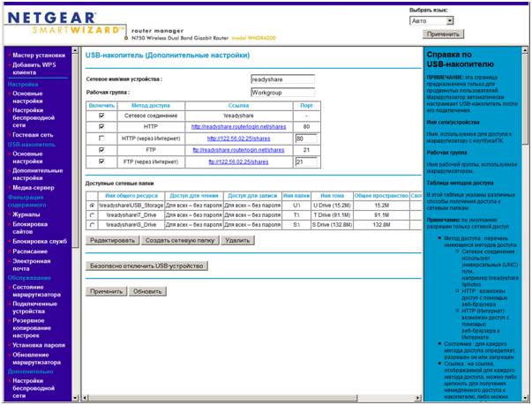Click the network name field containing readyshare

coord(282,79)
